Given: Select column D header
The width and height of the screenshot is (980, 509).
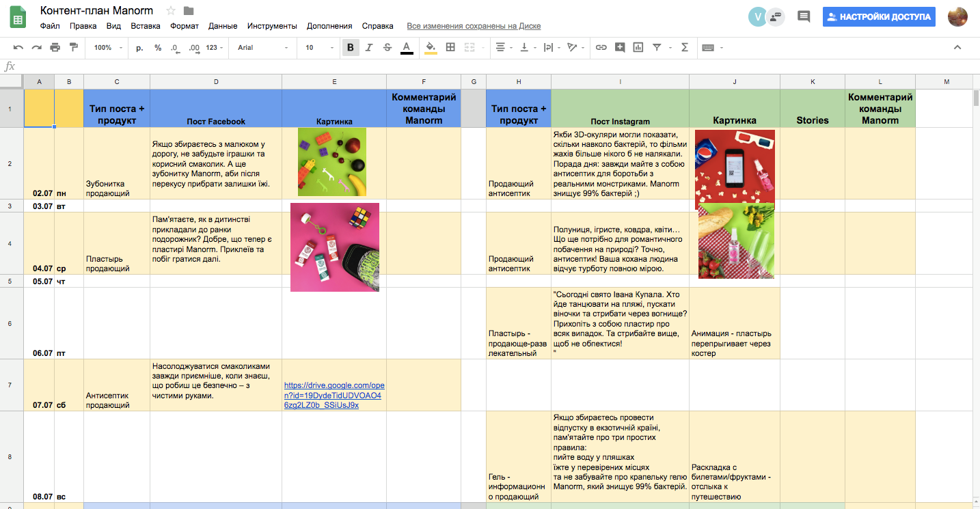Looking at the screenshot, I should coord(216,82).
